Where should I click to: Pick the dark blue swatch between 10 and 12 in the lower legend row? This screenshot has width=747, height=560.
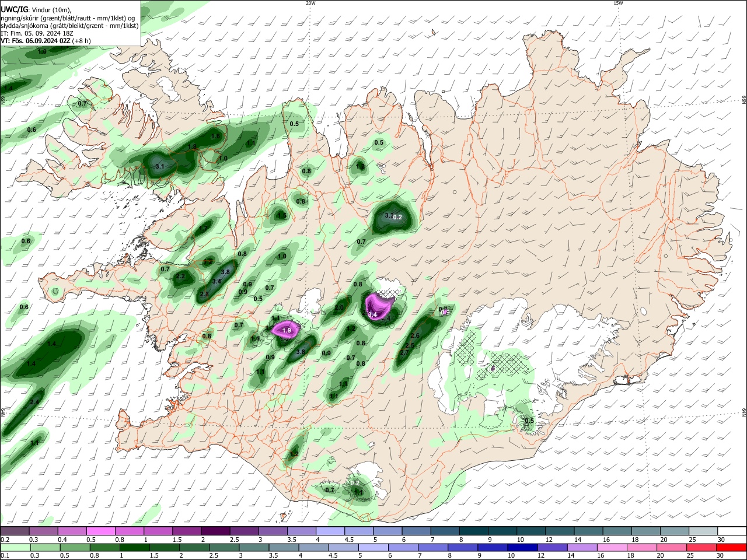tap(522, 547)
